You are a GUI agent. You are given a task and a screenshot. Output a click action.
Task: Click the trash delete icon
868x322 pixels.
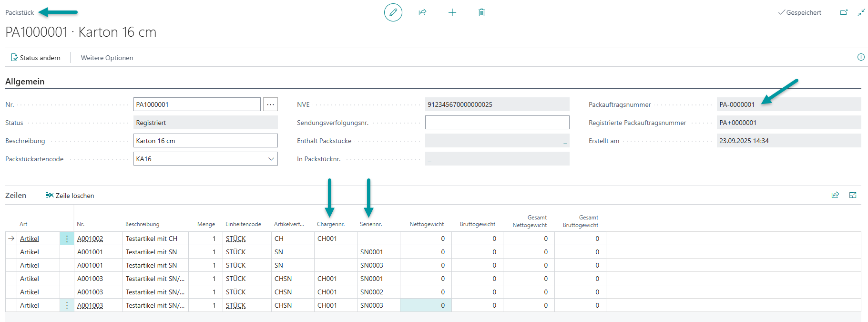(481, 12)
